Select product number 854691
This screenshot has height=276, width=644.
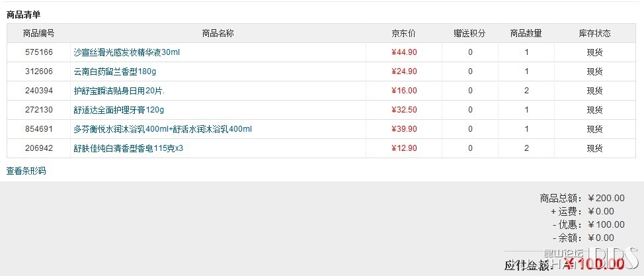(38, 129)
